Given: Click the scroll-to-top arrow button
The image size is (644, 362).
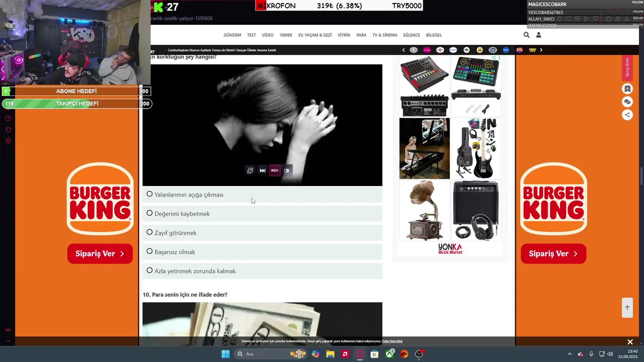Looking at the screenshot, I should [x=627, y=308].
